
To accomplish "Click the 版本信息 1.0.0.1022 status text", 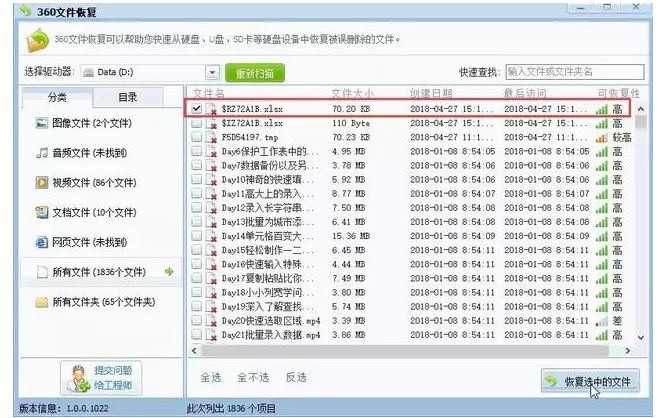I will tap(64, 409).
